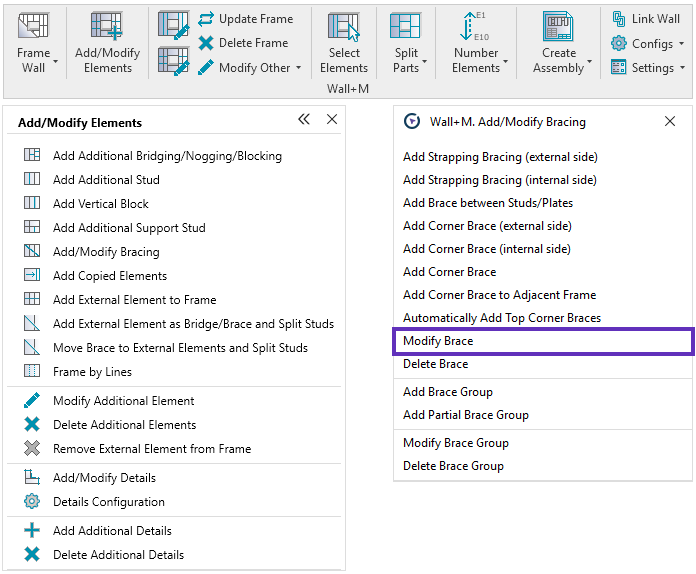This screenshot has width=696, height=574.
Task: Collapse the Add/Modify Elements panel
Action: 304,120
